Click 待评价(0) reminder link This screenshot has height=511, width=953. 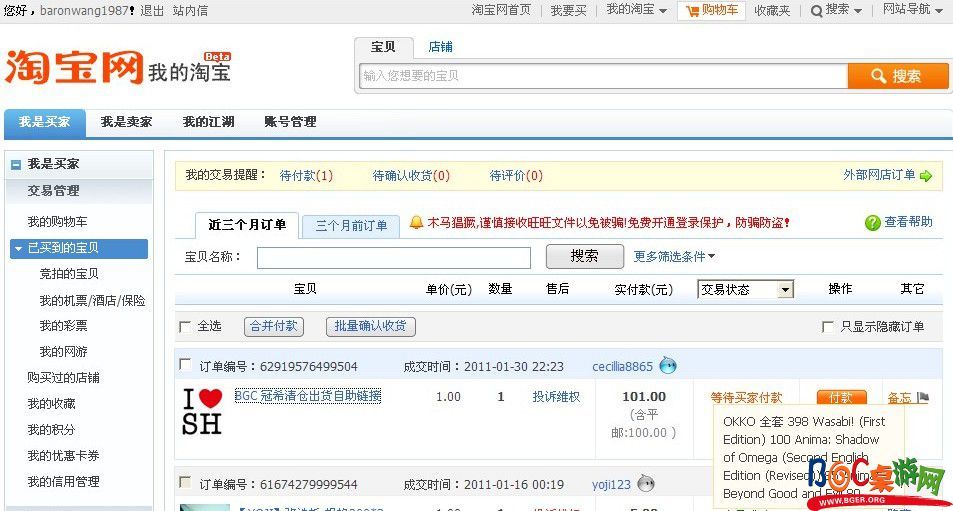[516, 176]
